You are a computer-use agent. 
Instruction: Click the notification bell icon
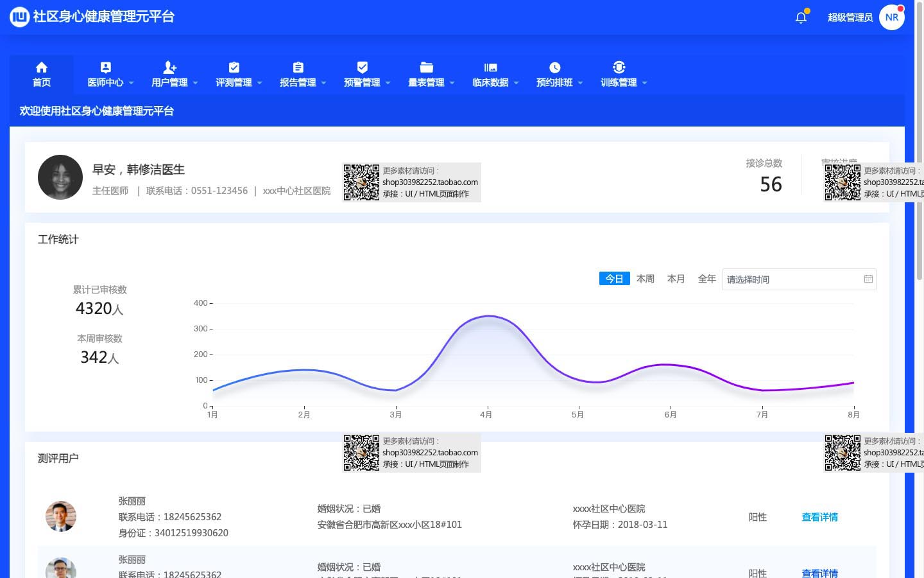801,17
